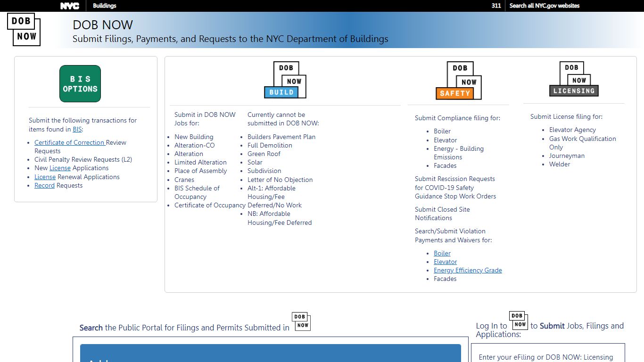Open the Record Requests link

[44, 185]
